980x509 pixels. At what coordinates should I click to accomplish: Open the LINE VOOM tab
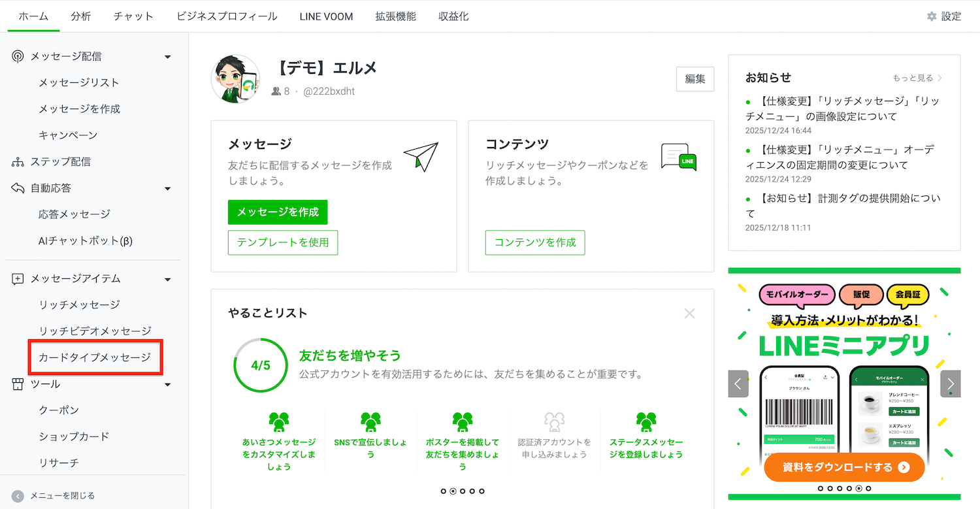tap(326, 16)
